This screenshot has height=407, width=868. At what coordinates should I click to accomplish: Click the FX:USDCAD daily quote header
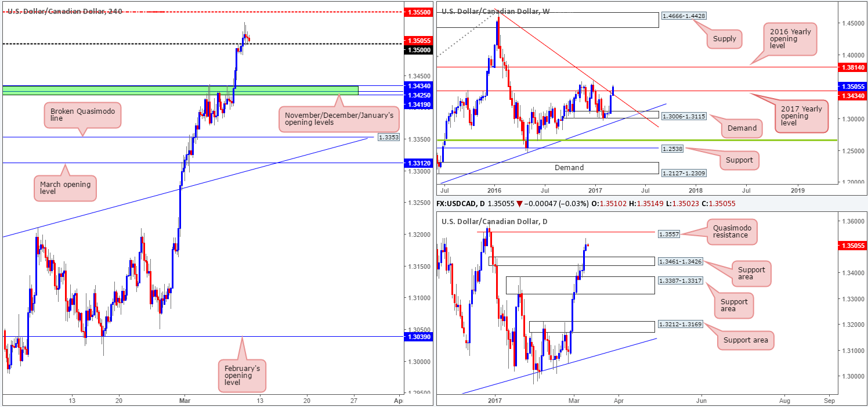(585, 204)
